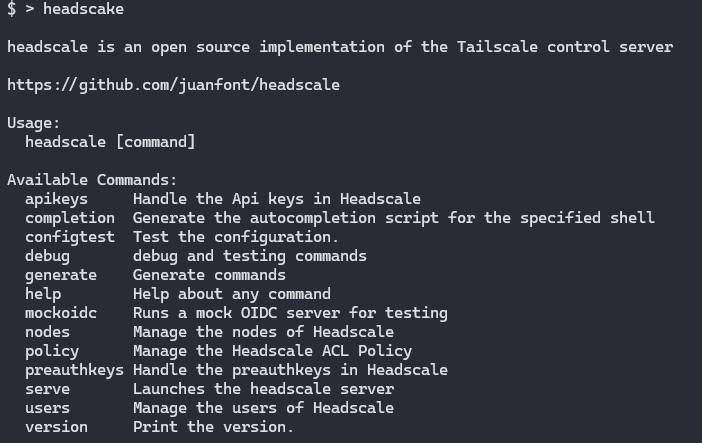Viewport: 702px width, 443px height.
Task: Click the 'Available Commands:' heading
Action: pos(92,180)
